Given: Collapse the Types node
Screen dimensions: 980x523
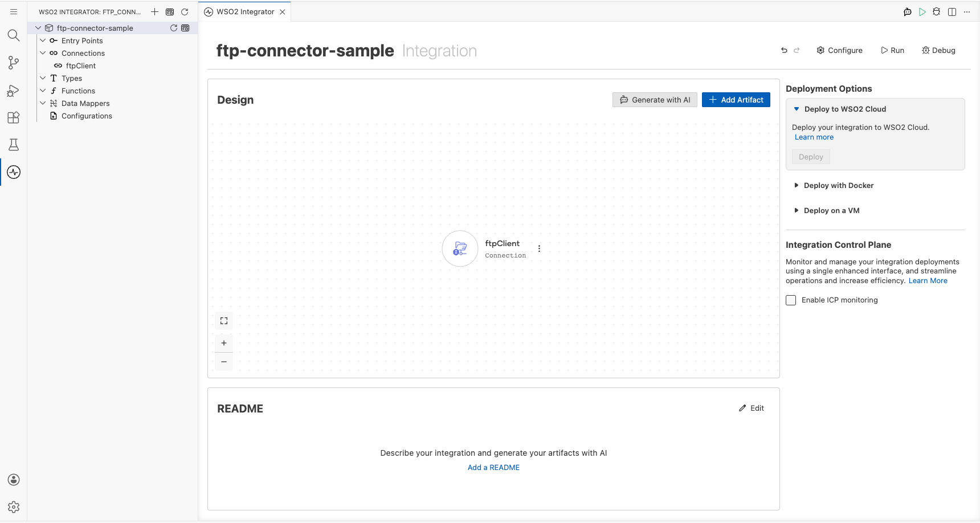Looking at the screenshot, I should (43, 78).
